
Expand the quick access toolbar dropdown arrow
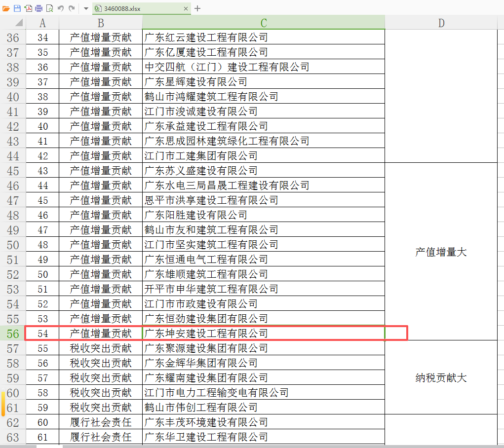85,8
